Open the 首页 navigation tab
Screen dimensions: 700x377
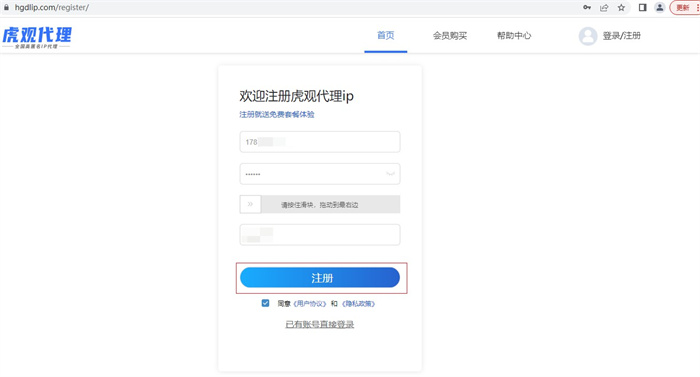(386, 36)
